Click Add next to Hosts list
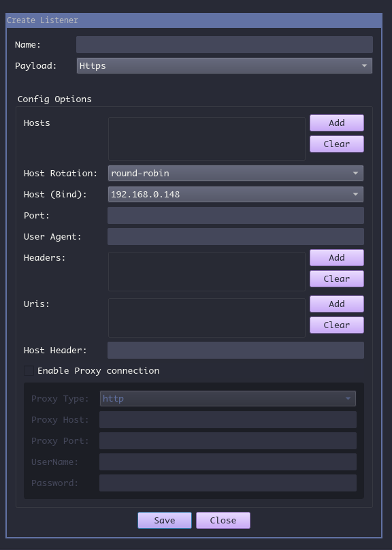This screenshot has height=550, width=392. click(336, 123)
